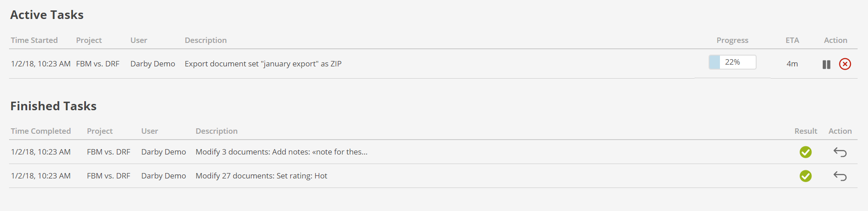Click success checkmark for Add notes task
868x211 pixels.
[806, 152]
